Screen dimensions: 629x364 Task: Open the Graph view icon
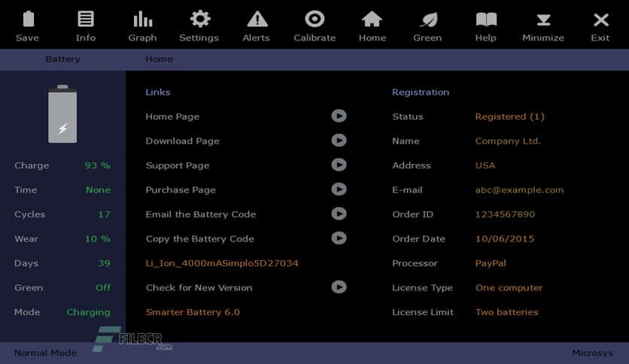click(x=142, y=19)
